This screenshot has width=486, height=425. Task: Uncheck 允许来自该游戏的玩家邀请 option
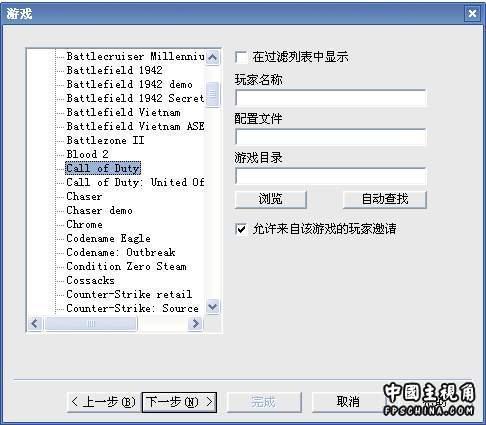coord(241,229)
